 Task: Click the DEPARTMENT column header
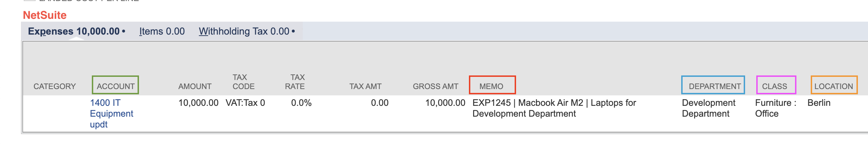[714, 86]
